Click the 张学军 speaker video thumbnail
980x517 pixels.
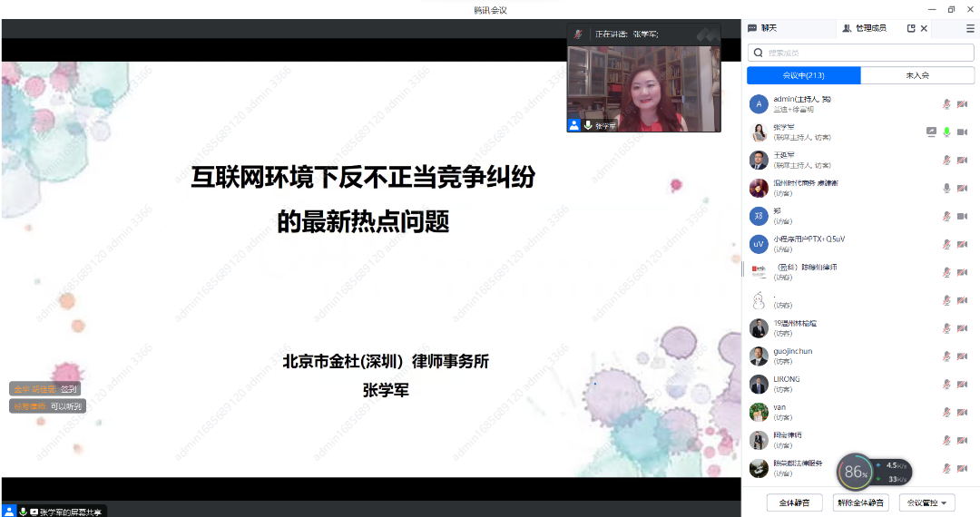644,87
